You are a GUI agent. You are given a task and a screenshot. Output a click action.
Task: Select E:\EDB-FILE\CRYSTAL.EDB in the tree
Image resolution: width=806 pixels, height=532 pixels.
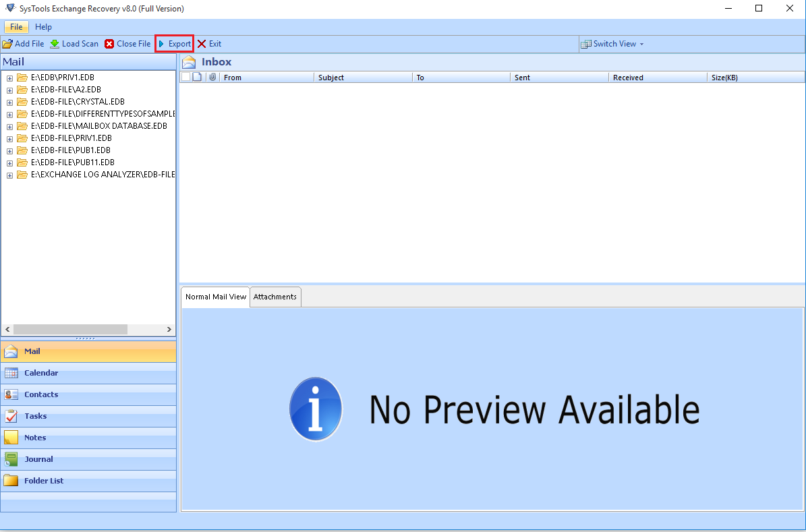78,101
